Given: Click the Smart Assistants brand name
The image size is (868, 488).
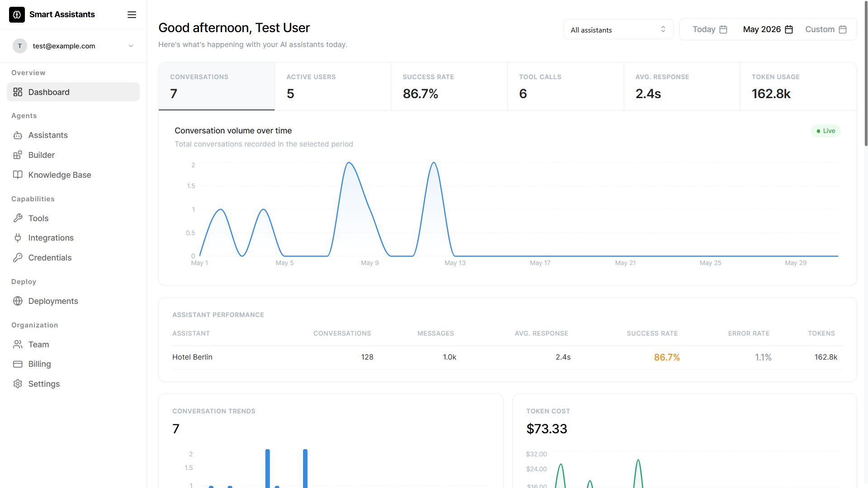Looking at the screenshot, I should 62,14.
